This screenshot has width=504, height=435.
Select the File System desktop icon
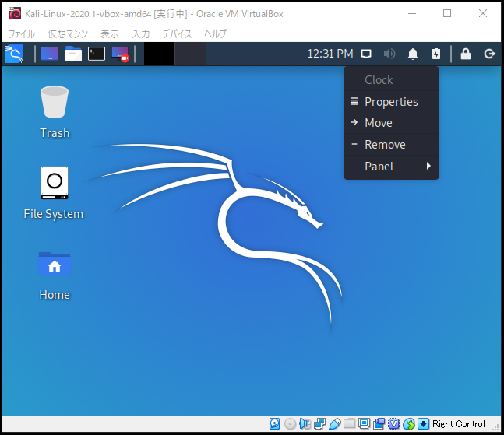coord(54,193)
